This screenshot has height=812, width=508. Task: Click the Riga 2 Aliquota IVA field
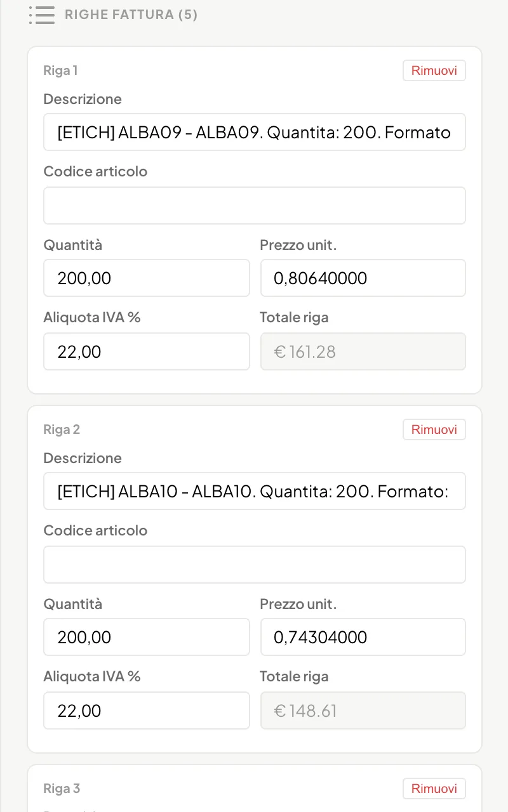click(x=147, y=710)
